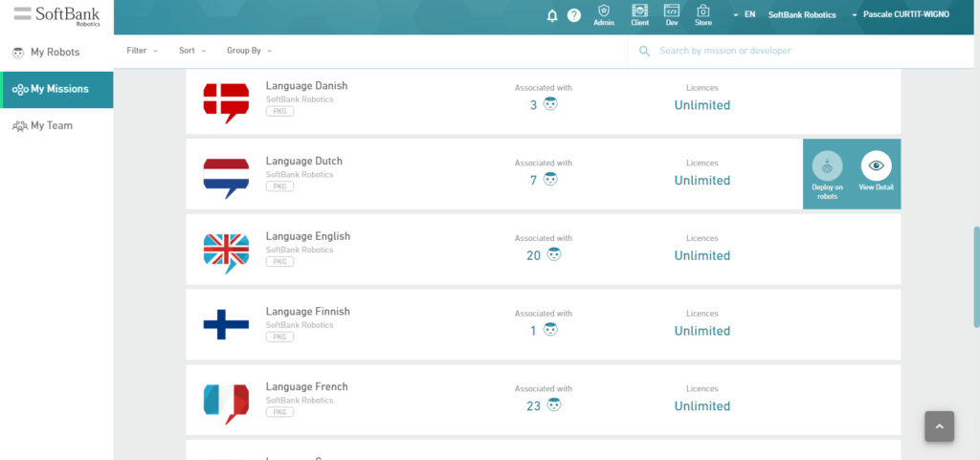Screen dimensions: 980x460
Task: Open the Sort dropdown
Action: click(x=191, y=51)
